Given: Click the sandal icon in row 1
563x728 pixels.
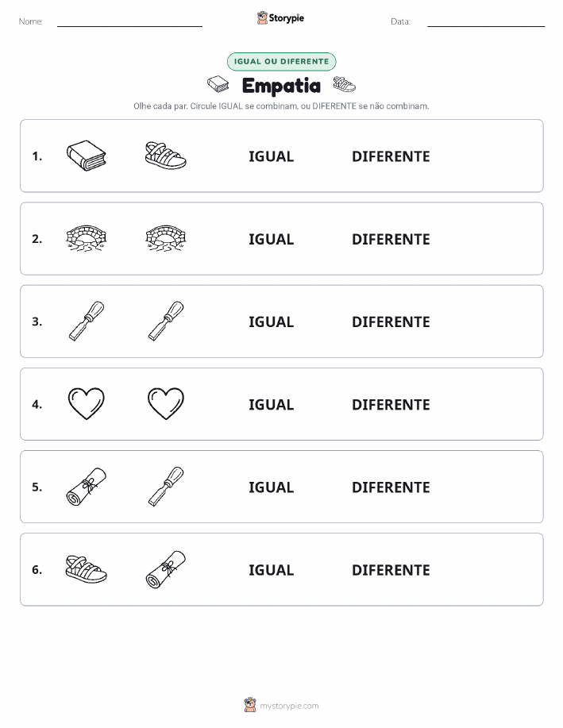Looking at the screenshot, I should click(x=166, y=156).
